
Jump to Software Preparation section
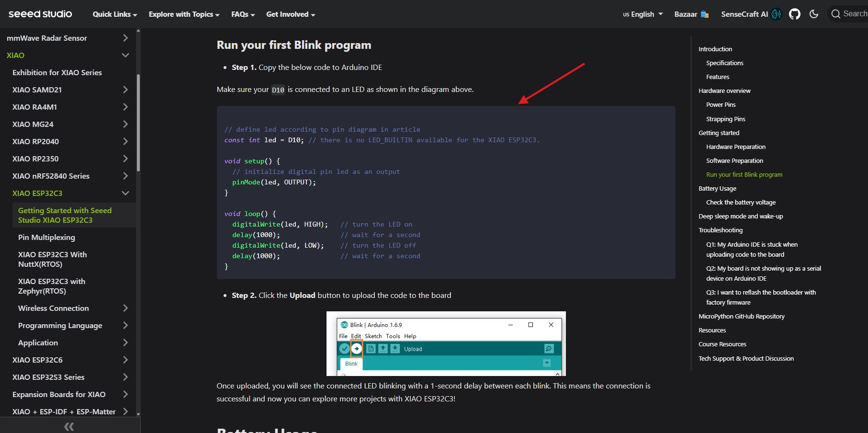(x=734, y=160)
